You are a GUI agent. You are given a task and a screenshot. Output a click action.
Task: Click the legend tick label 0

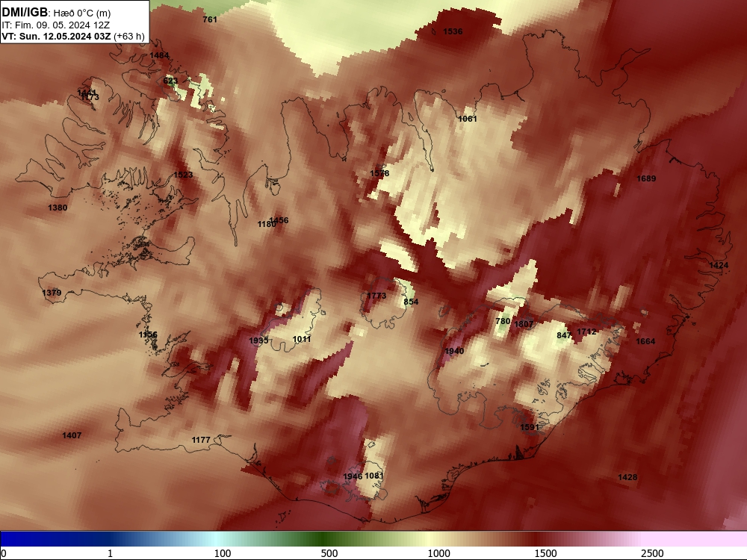(4, 553)
